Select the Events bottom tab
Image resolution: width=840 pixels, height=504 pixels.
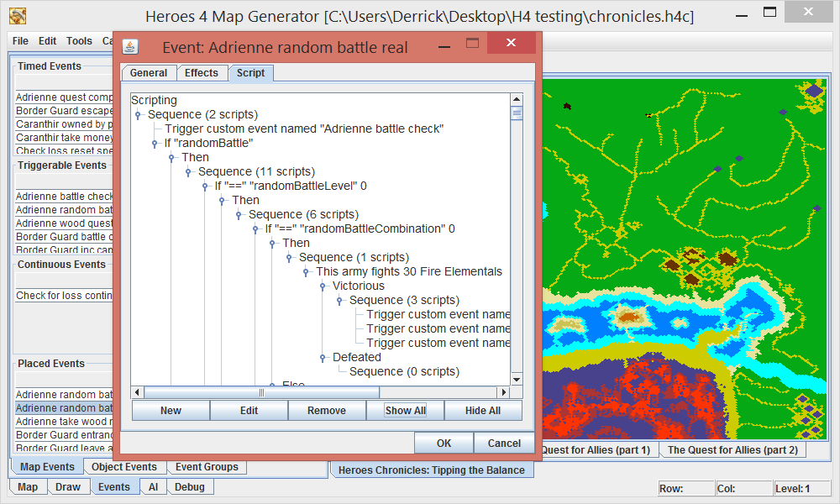[114, 487]
